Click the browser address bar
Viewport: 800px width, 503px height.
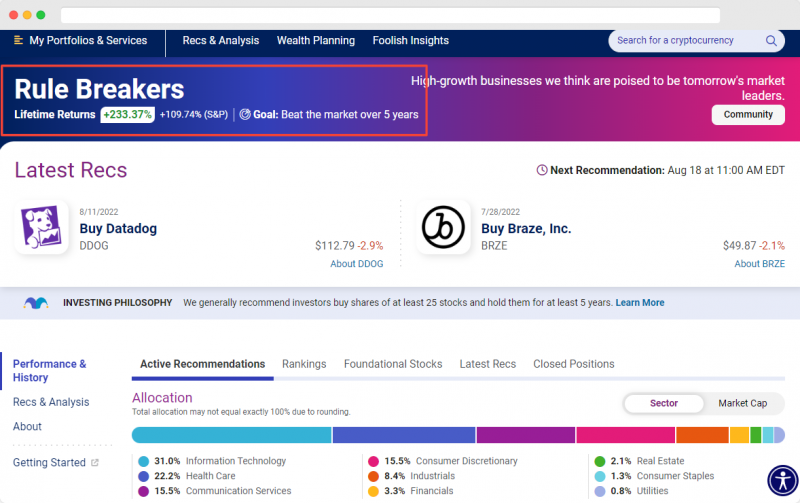click(390, 15)
